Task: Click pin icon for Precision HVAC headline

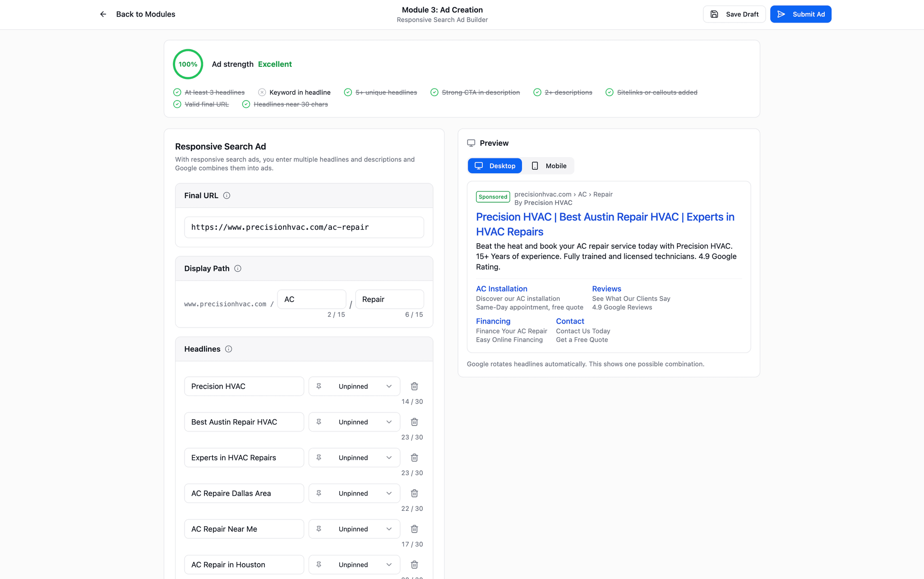Action: coord(319,386)
